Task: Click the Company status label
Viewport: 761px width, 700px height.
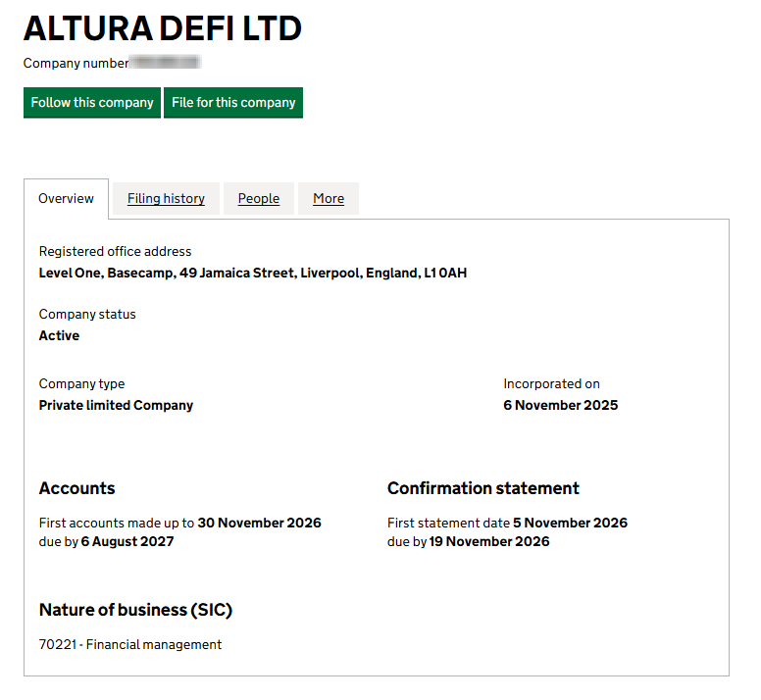Action: click(87, 314)
